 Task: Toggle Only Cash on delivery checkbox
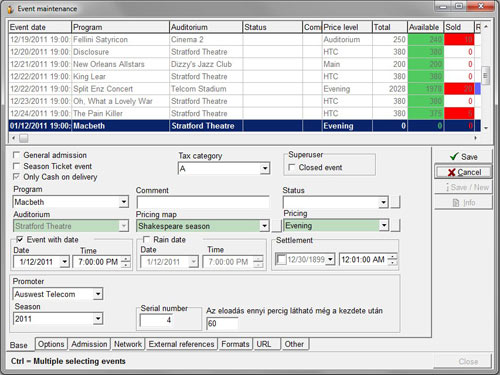[x=16, y=177]
